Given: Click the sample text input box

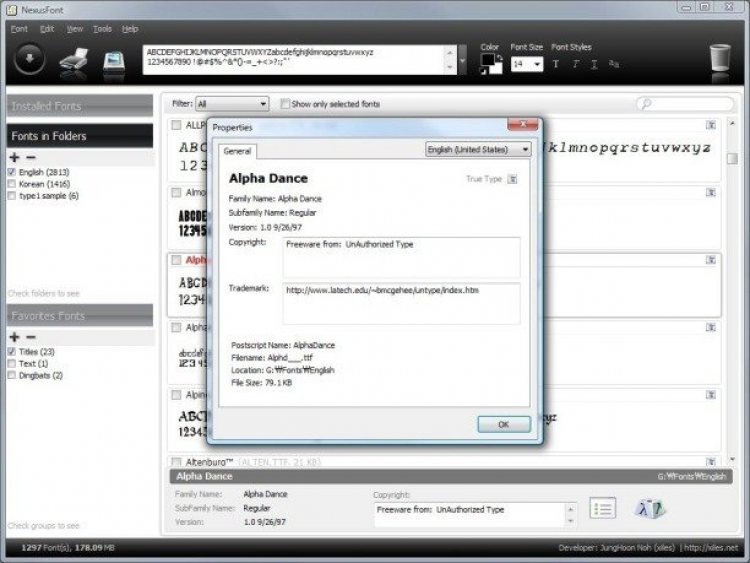Looking at the screenshot, I should point(294,60).
